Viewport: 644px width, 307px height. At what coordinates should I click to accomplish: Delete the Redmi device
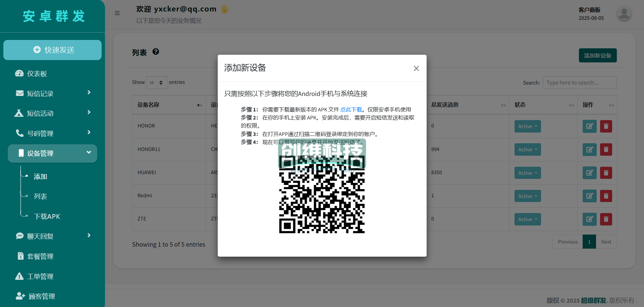tap(606, 196)
